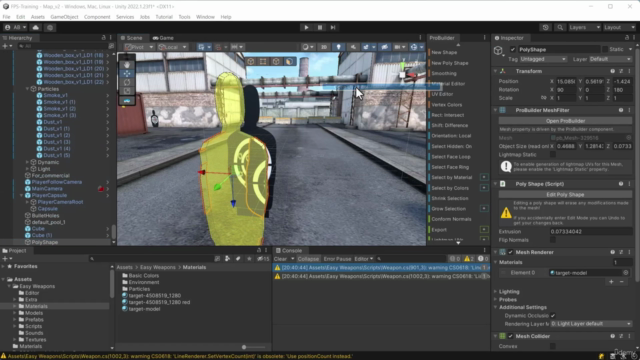
Task: Click the Scale constrain proportions link icon
Action: point(543,98)
